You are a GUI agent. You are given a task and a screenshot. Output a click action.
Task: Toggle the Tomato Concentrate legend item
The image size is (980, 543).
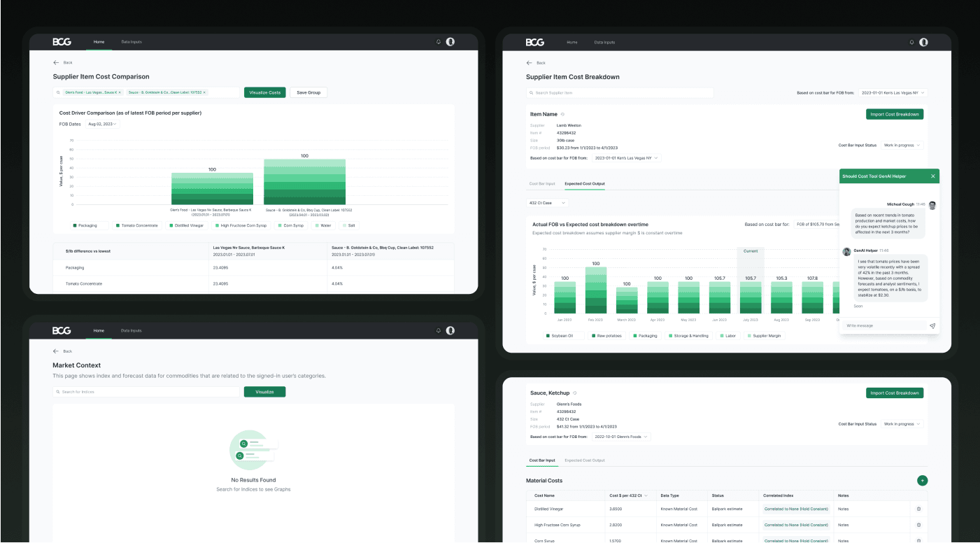click(137, 225)
